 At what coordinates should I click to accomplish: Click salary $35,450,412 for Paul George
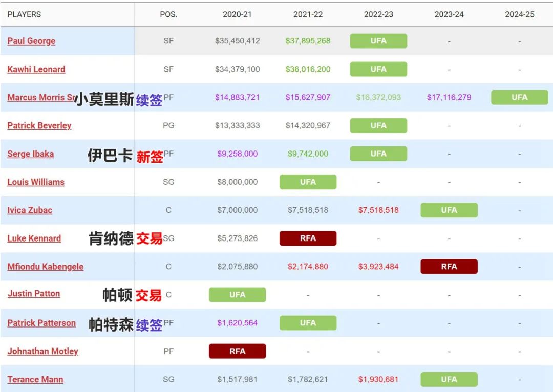pyautogui.click(x=238, y=41)
